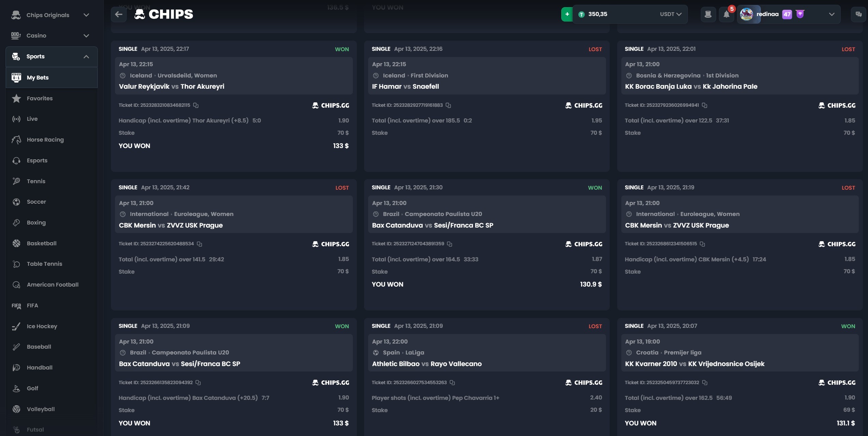Click the FIFA icon
868x436 pixels.
[x=16, y=306]
